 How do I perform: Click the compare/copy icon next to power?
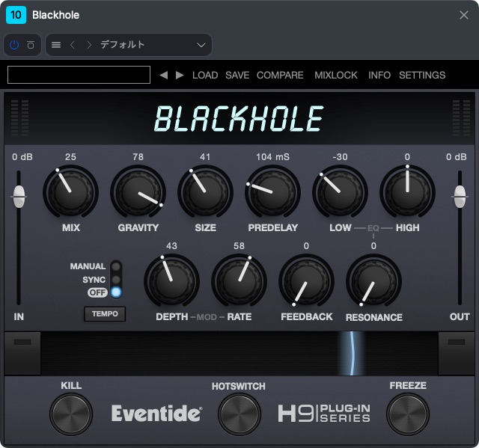[x=30, y=45]
